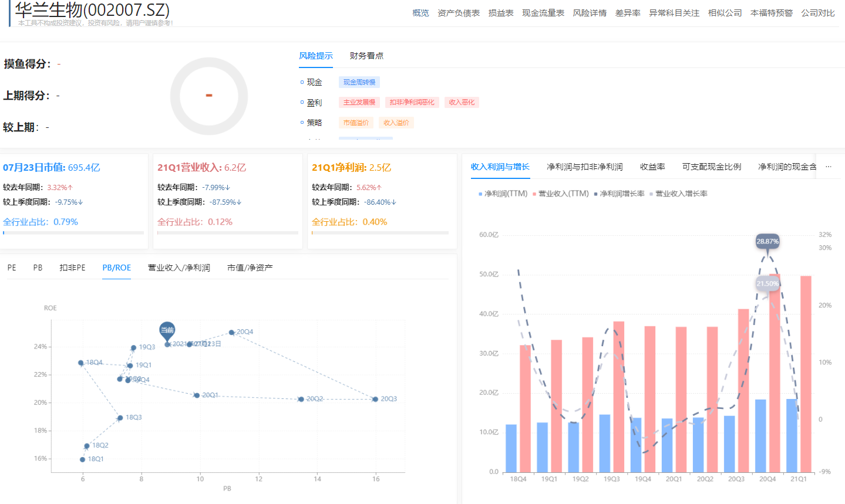Open 本福特预警 in the top navigation
The height and width of the screenshot is (504, 845).
click(x=772, y=13)
